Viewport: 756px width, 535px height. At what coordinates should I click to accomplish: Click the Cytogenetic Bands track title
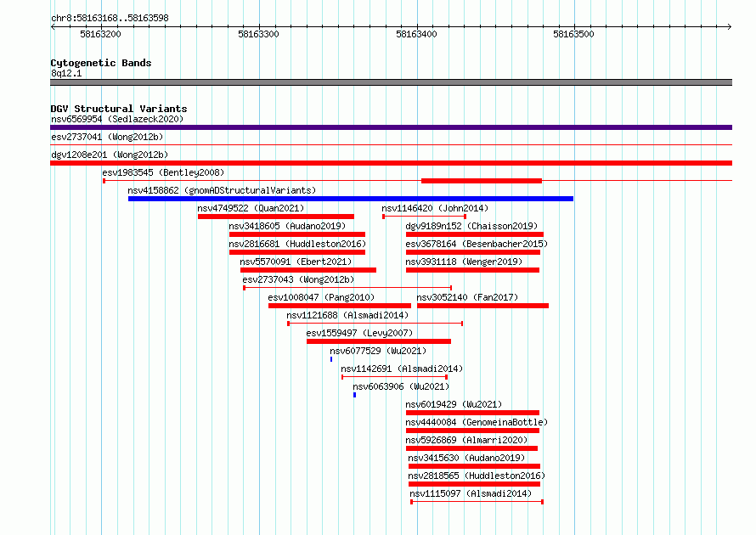101,63
